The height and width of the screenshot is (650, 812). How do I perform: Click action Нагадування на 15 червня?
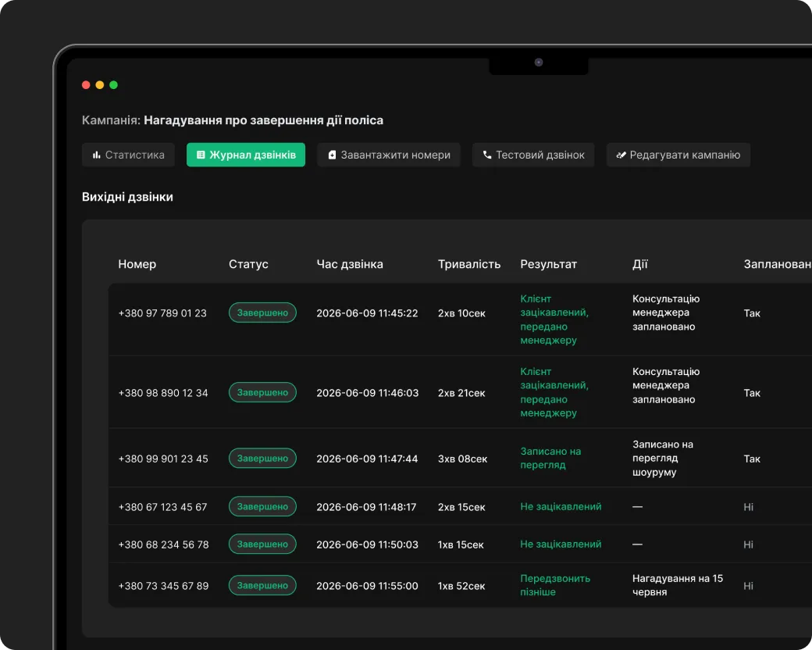(678, 585)
